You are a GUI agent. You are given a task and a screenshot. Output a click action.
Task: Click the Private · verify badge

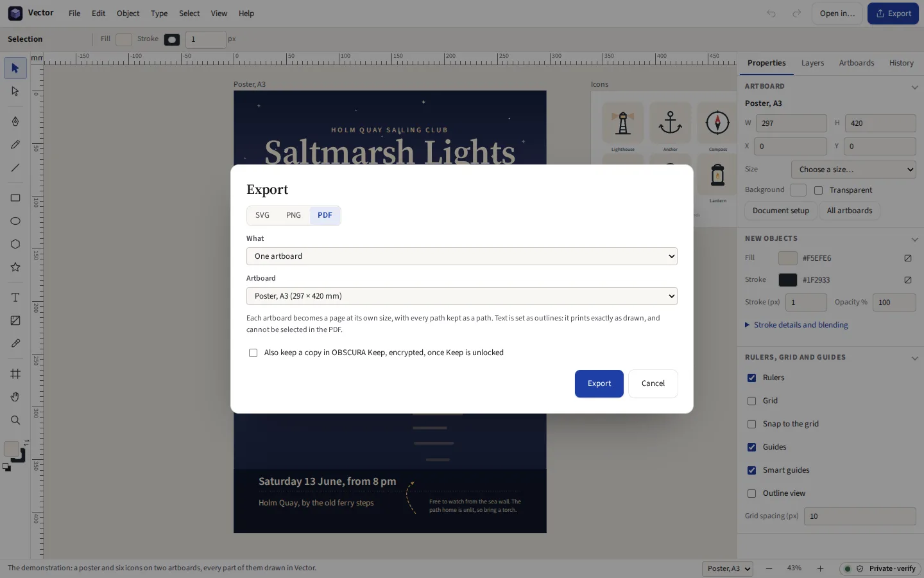click(880, 568)
